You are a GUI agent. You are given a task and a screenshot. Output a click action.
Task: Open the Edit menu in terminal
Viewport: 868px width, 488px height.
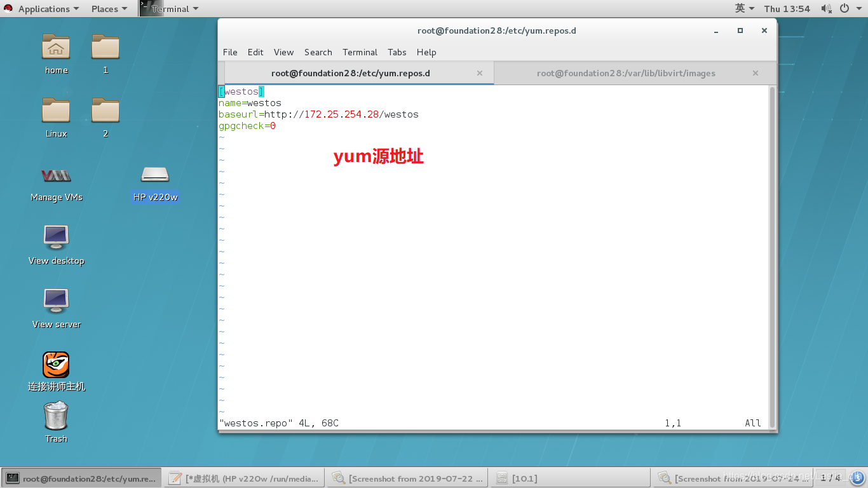coord(255,52)
